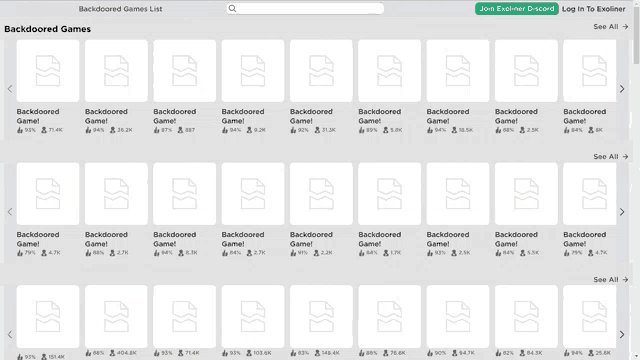Click the magnifier search icon

coord(232,9)
